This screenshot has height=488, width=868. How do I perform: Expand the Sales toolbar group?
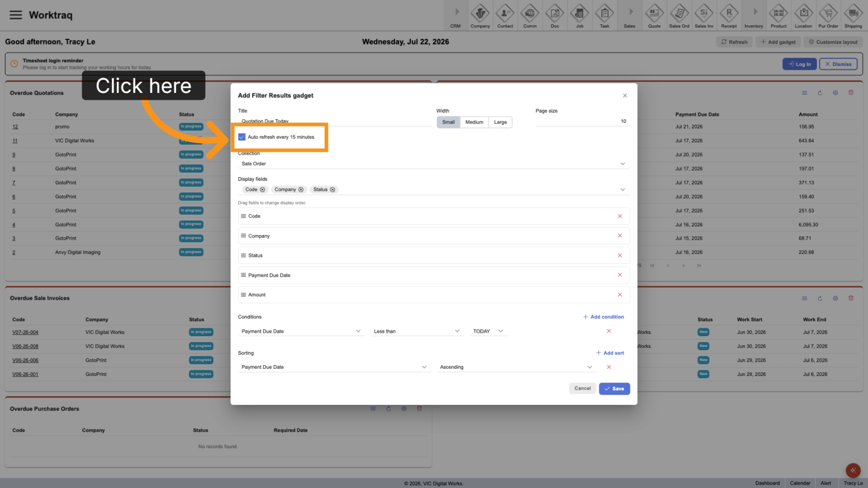tap(629, 15)
